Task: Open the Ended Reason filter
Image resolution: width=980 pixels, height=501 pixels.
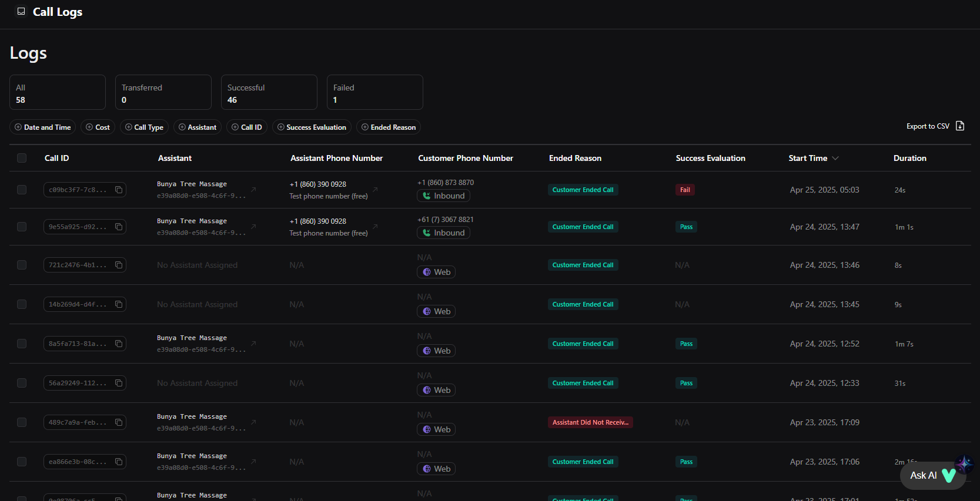Action: click(x=389, y=127)
